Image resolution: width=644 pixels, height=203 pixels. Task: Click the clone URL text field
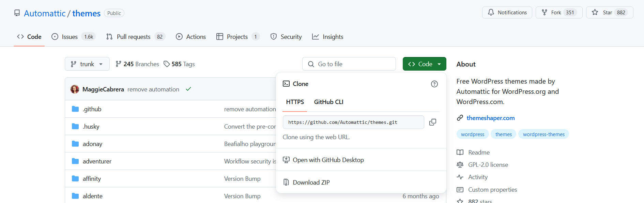pos(353,122)
